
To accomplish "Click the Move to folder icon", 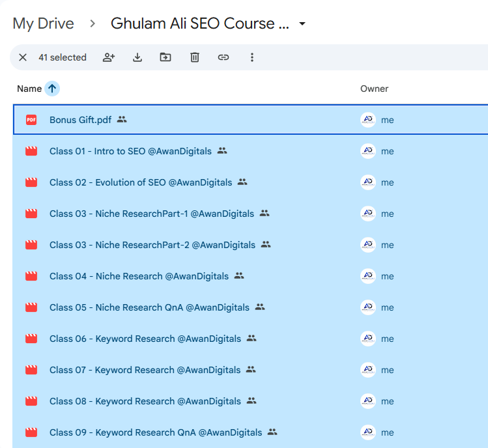I will click(165, 57).
